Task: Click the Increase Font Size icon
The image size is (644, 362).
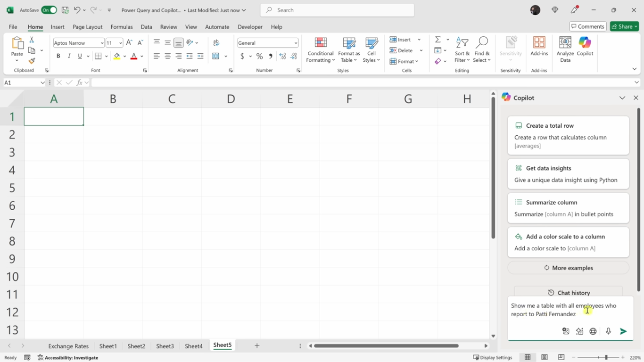Action: click(x=129, y=43)
